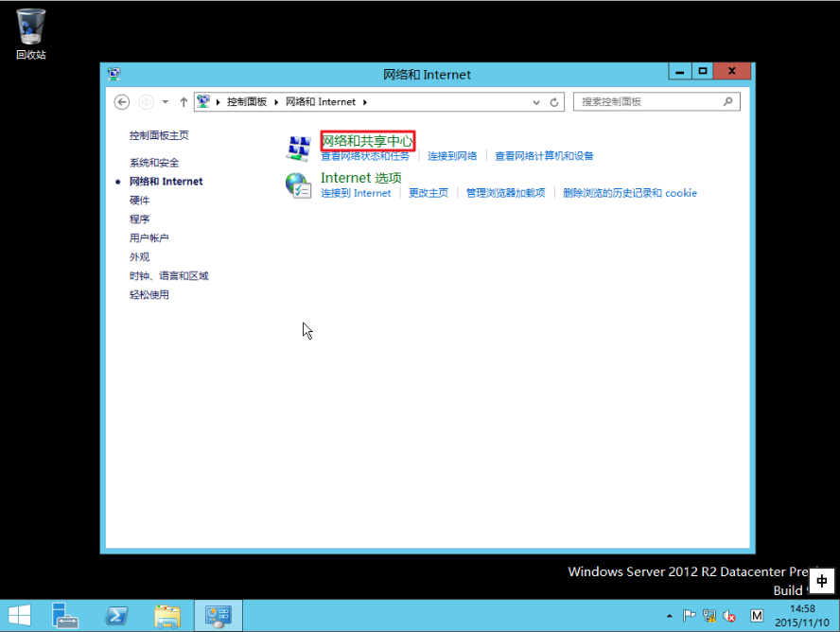
Task: Click the Action Center flag icon
Action: click(689, 616)
